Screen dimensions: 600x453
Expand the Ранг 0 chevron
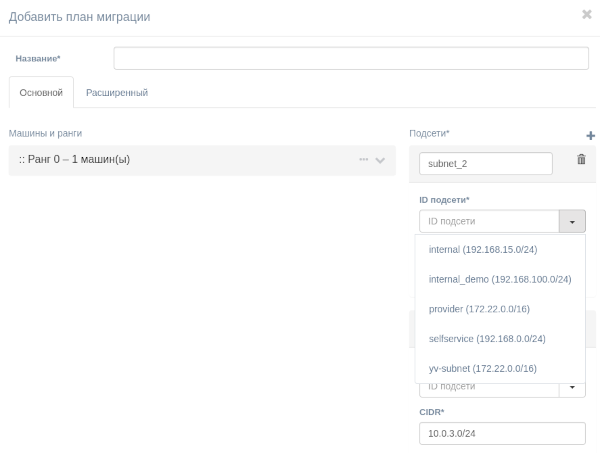(380, 160)
